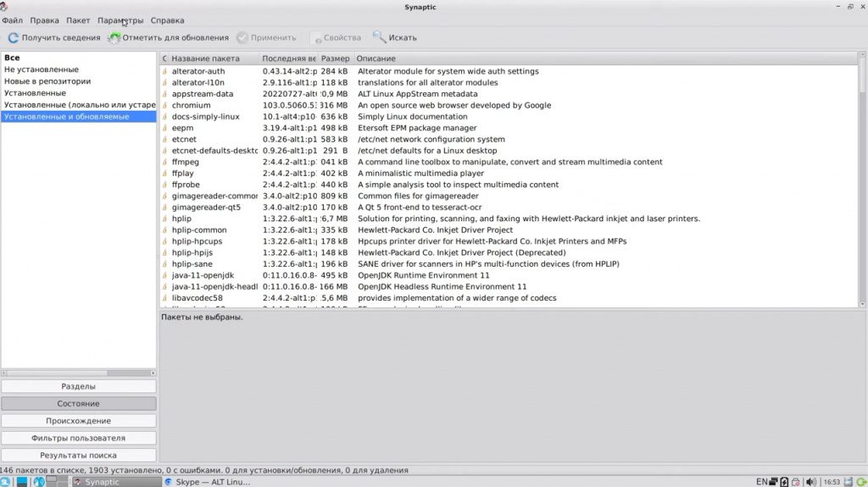Click the 16:53 taskbar clock
868x487 pixels.
click(832, 482)
